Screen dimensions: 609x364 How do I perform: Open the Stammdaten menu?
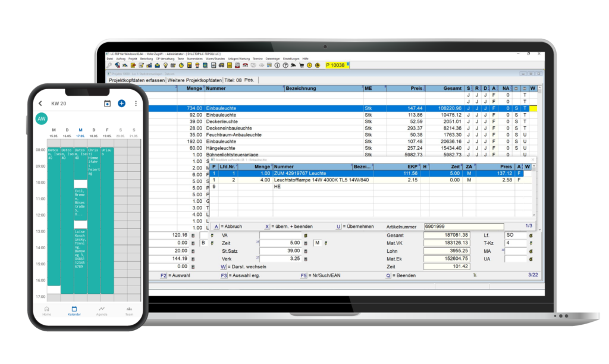tap(194, 59)
